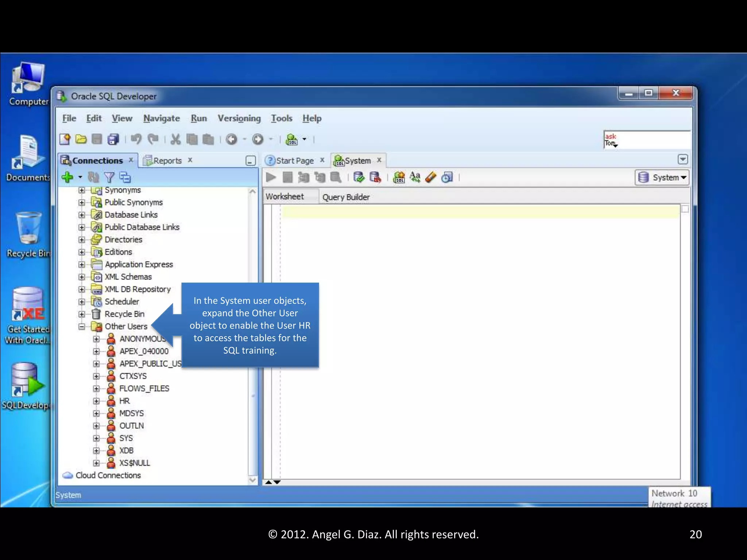Run Statement with the play icon
Image resolution: width=747 pixels, height=560 pixels.
pos(271,178)
